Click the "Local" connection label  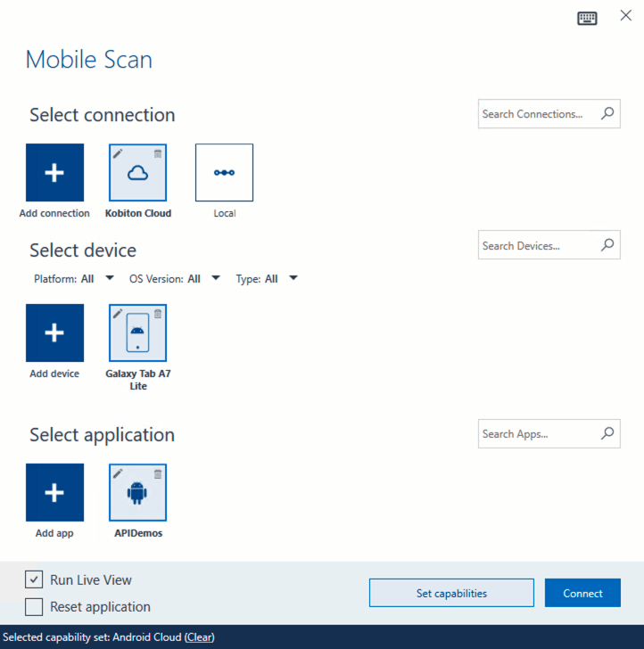[225, 213]
